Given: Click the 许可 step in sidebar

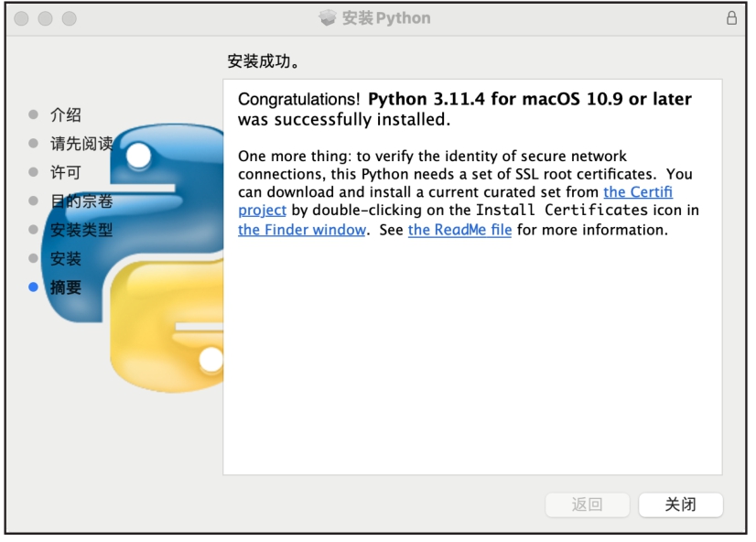Looking at the screenshot, I should [x=65, y=172].
